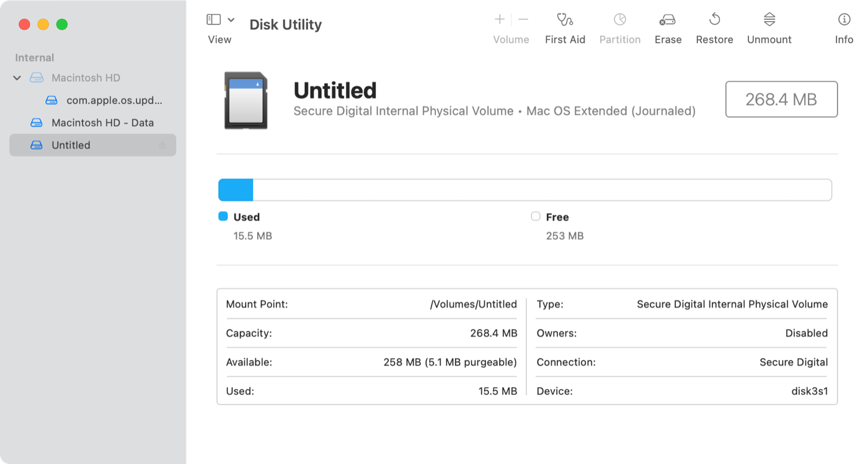
Task: Click the Volume toolbar label
Action: (x=511, y=40)
